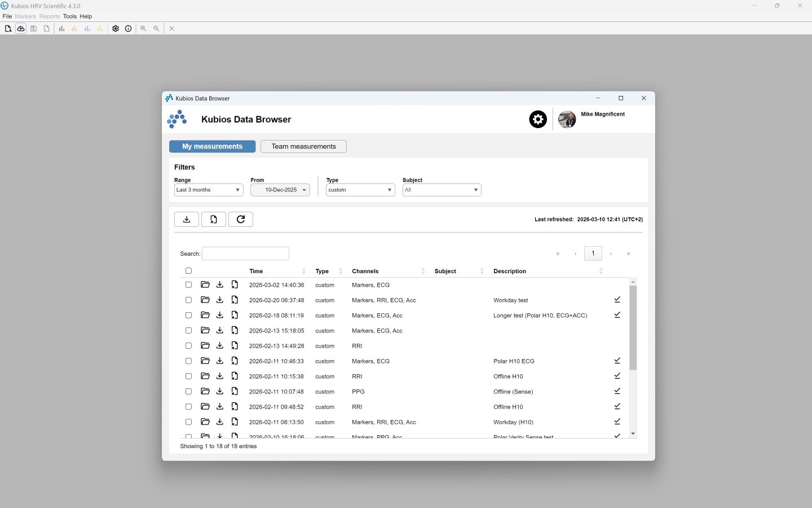Click Mike Magnificent's profile picture

(567, 120)
